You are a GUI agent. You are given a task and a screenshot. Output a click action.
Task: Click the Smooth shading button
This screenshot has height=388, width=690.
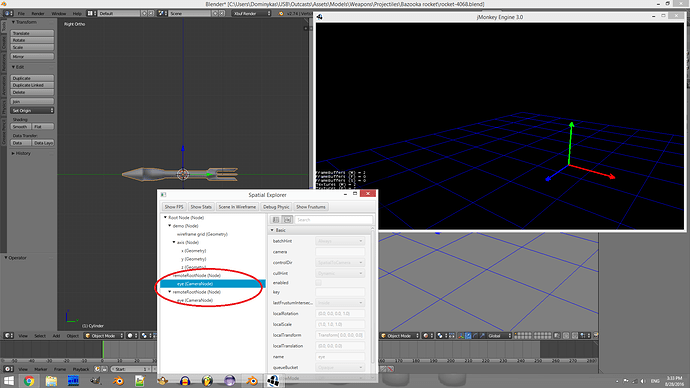tap(20, 126)
